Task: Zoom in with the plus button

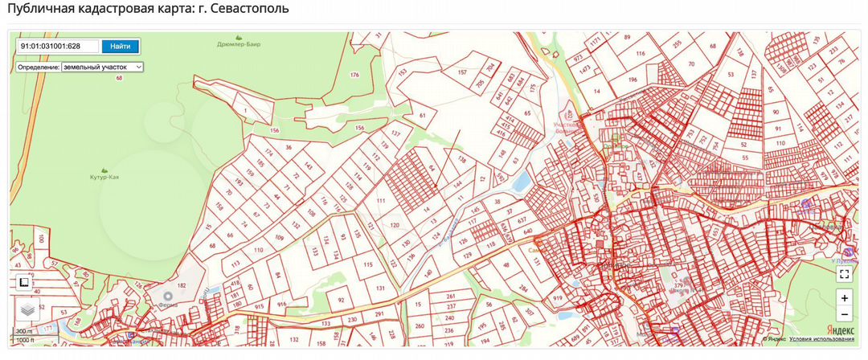Action: click(844, 297)
